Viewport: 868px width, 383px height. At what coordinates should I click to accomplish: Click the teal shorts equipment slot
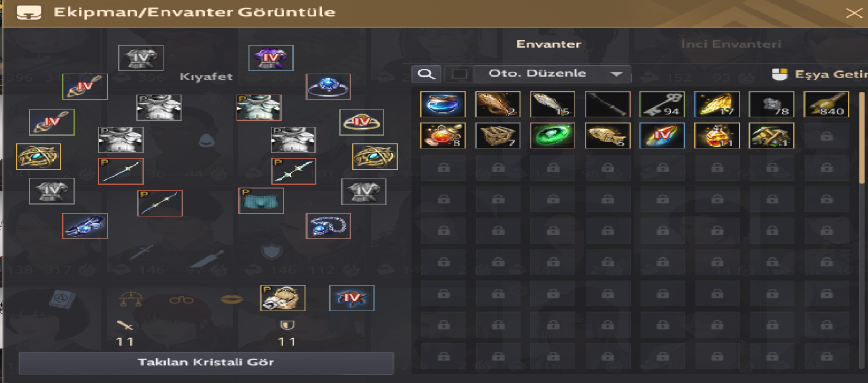(x=261, y=201)
